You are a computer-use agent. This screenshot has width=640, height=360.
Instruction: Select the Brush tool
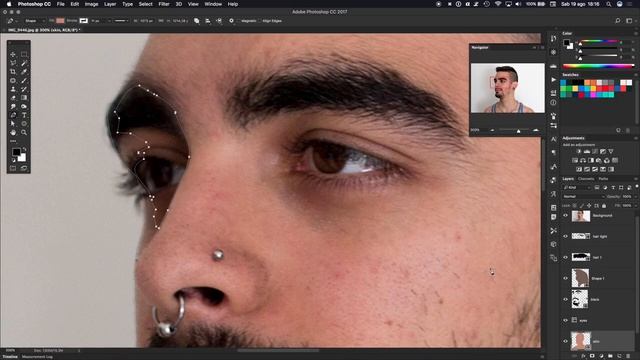[24, 80]
